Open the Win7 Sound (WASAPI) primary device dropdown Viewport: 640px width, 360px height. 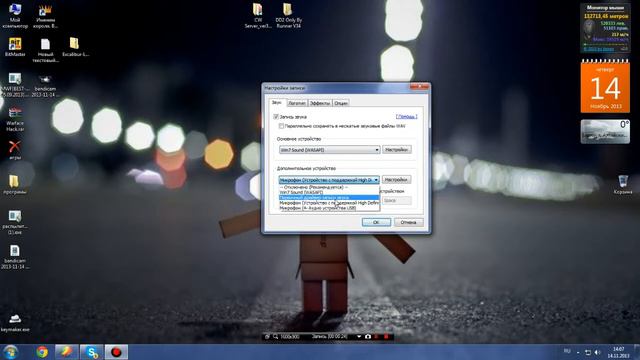pos(329,150)
